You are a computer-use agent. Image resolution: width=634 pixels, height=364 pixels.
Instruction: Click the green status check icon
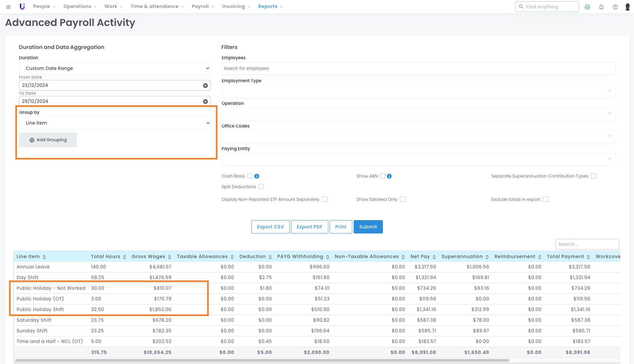[587, 7]
